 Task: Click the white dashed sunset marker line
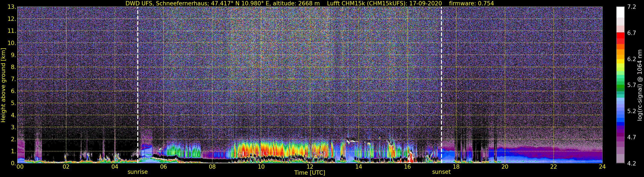[x=441, y=85]
